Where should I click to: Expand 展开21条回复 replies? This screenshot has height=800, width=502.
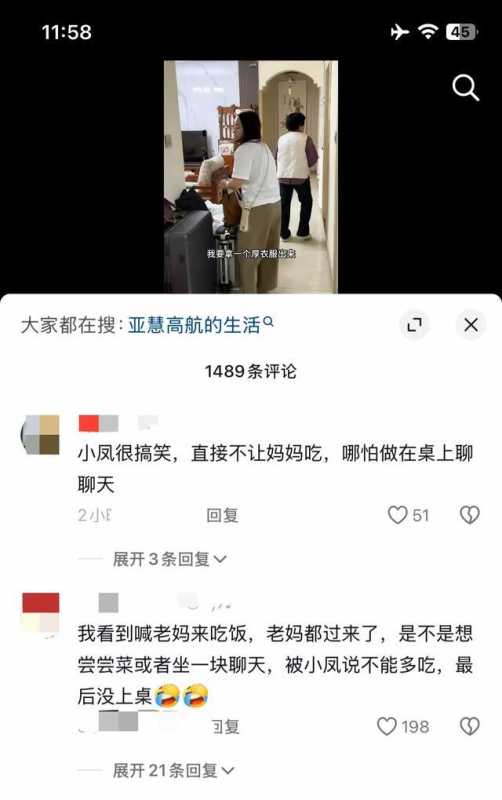click(173, 770)
